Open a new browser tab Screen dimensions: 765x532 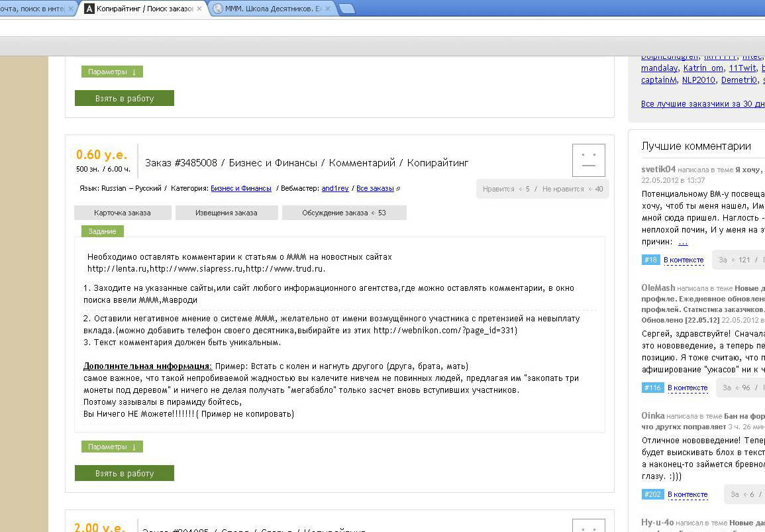(346, 9)
